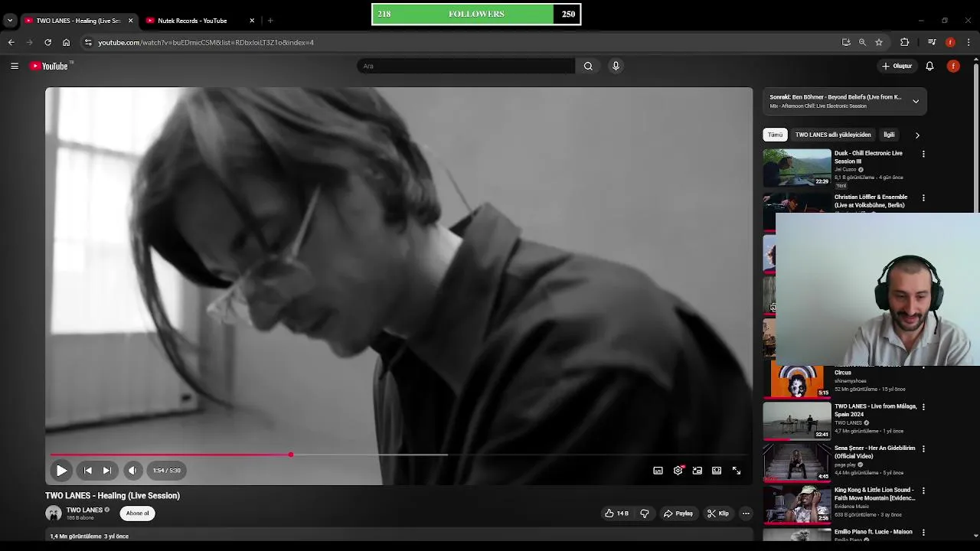The width and height of the screenshot is (980, 551).
Task: Select TWO LANES adlı yükleyiciden chip
Action: pos(833,135)
